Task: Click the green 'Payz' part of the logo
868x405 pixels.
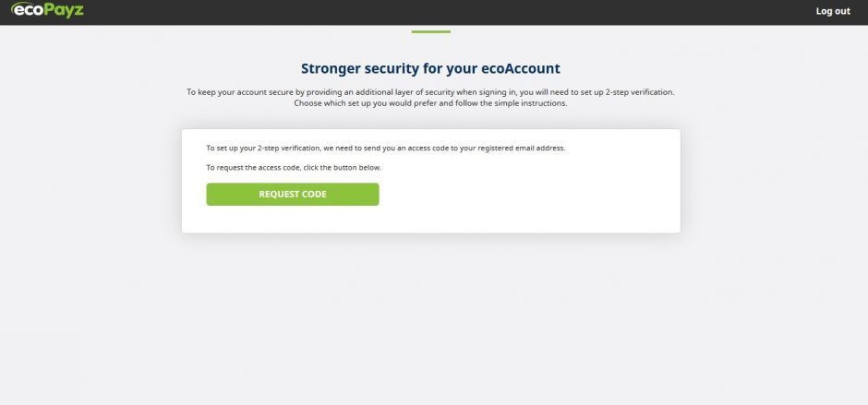Action: coord(65,10)
